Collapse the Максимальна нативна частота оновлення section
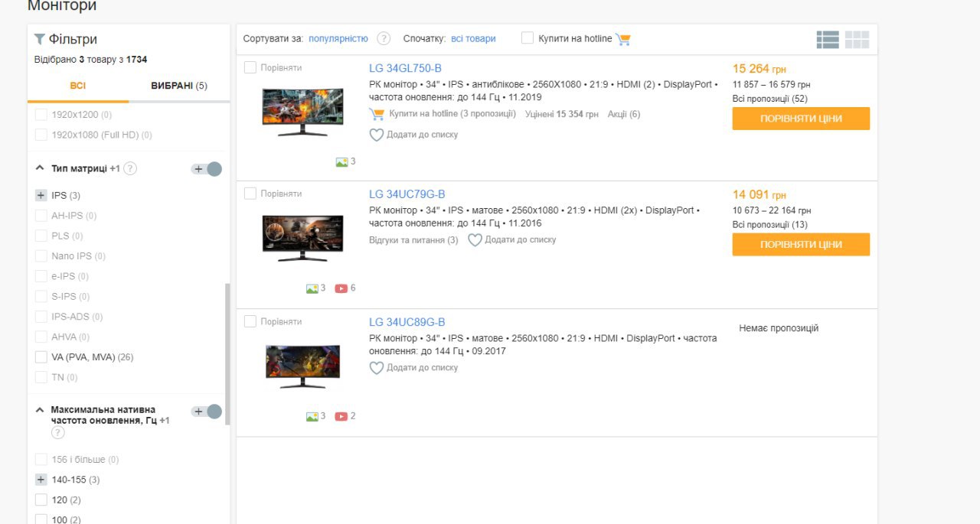Image resolution: width=980 pixels, height=524 pixels. 40,410
